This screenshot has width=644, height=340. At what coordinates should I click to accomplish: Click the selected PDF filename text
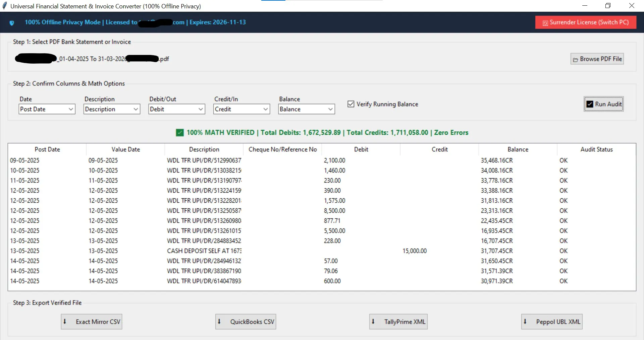click(92, 59)
